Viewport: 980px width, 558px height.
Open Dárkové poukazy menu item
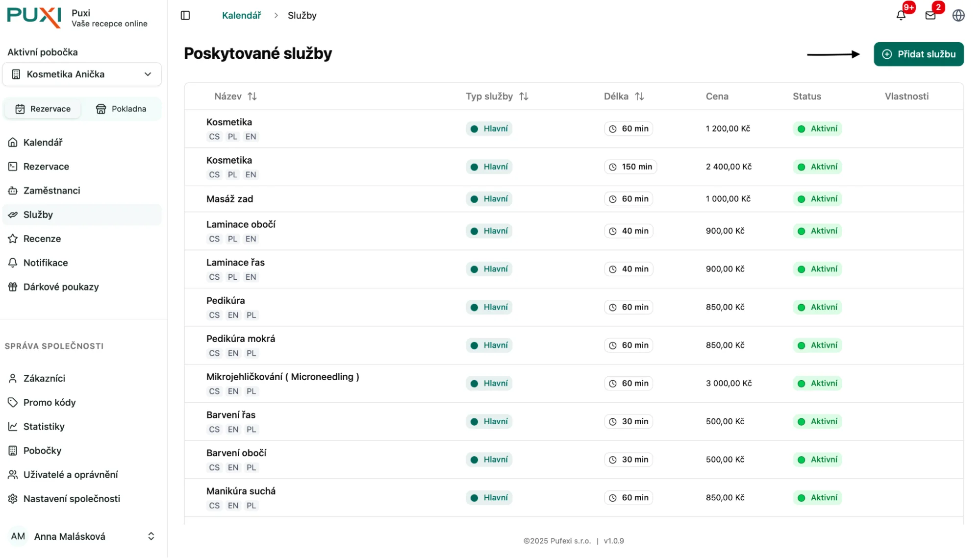pyautogui.click(x=61, y=287)
